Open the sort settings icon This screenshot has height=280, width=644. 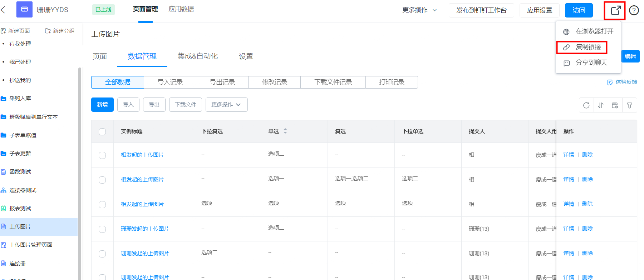click(x=601, y=105)
